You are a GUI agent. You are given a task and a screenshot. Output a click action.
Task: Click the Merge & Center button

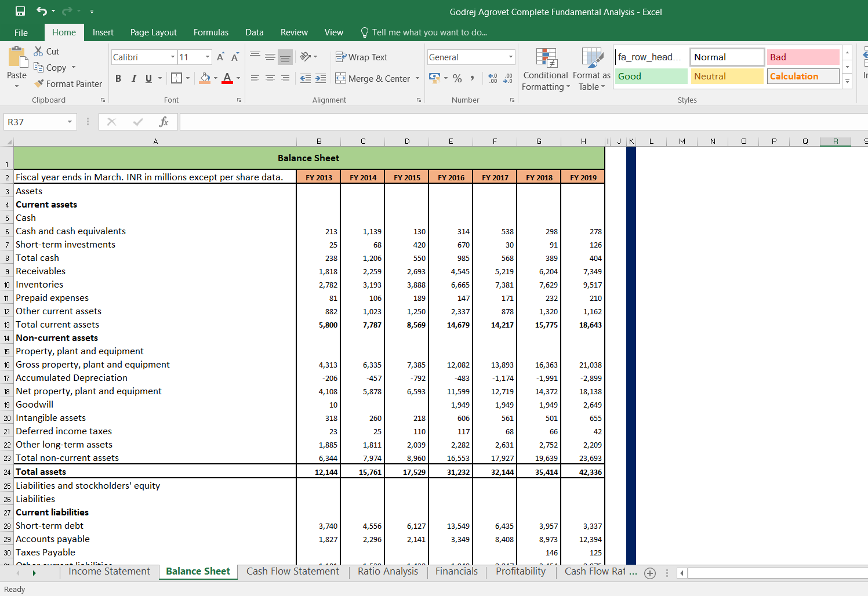pyautogui.click(x=373, y=78)
